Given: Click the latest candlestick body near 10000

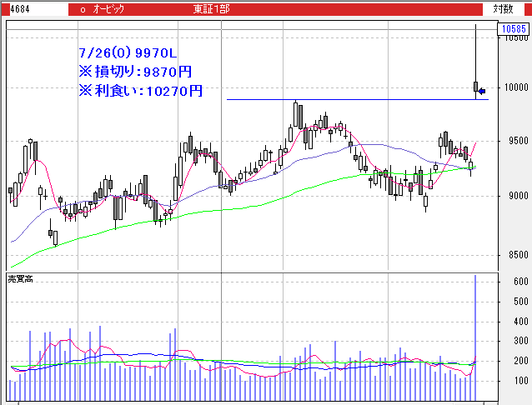Looking at the screenshot, I should (475, 87).
